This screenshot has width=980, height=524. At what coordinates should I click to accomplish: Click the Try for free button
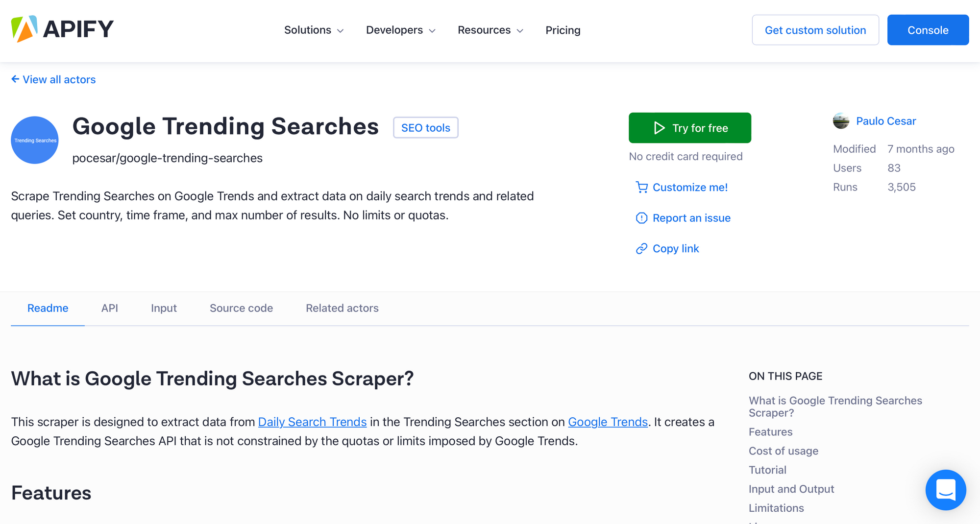tap(690, 128)
